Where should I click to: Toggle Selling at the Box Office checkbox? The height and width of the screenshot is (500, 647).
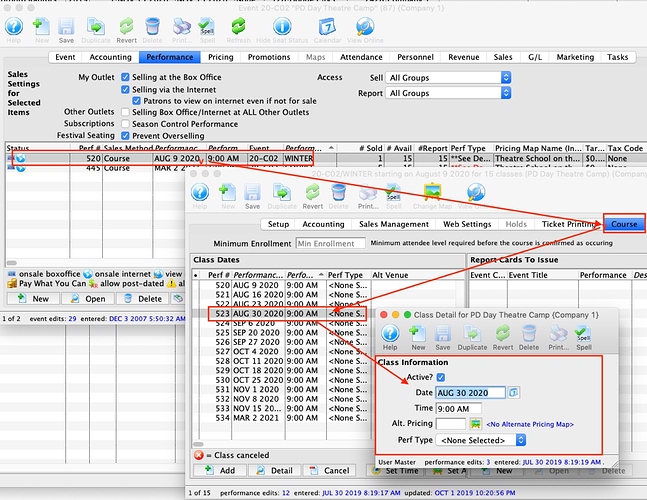click(x=125, y=77)
